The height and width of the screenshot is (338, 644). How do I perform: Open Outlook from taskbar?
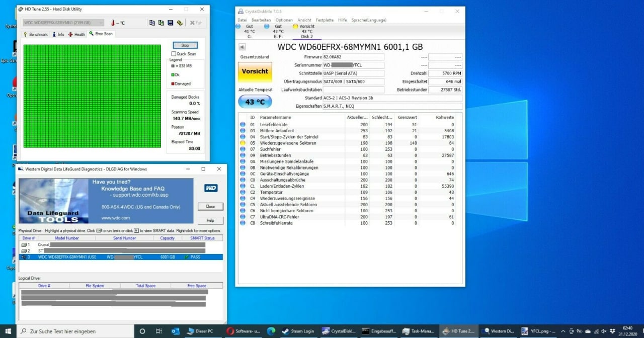pyautogui.click(x=175, y=331)
